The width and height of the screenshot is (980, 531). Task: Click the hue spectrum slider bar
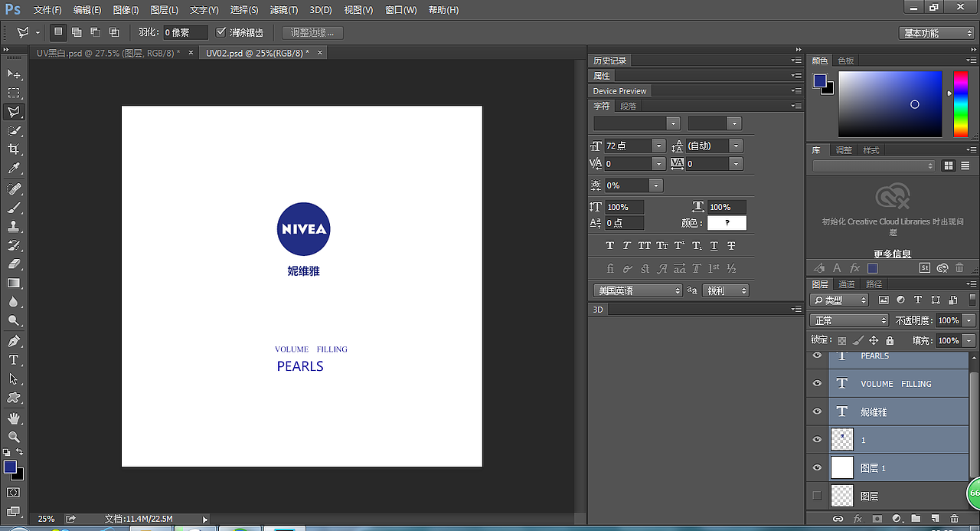960,104
